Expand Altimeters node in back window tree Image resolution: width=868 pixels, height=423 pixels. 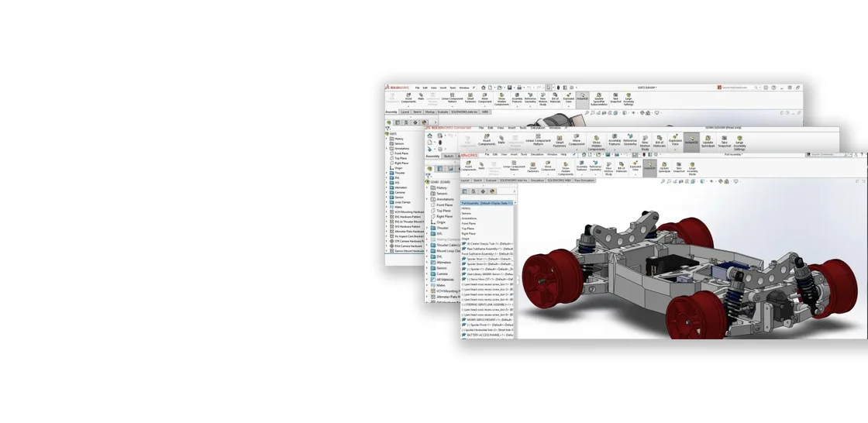pos(387,187)
